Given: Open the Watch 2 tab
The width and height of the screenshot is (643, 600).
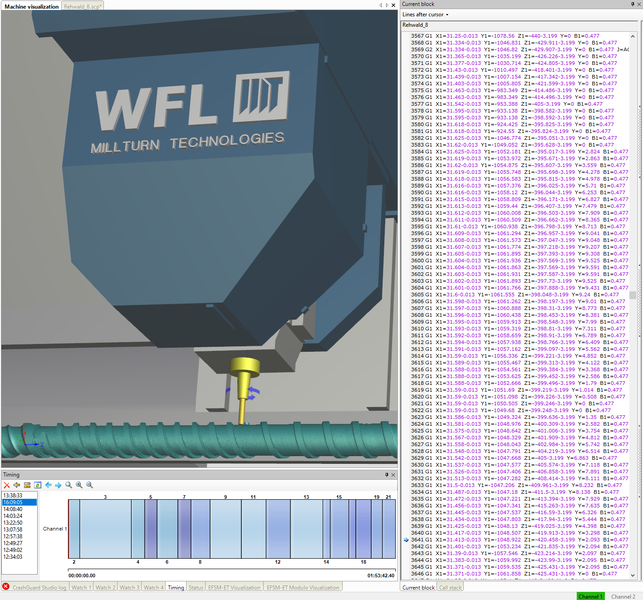Looking at the screenshot, I should (105, 587).
